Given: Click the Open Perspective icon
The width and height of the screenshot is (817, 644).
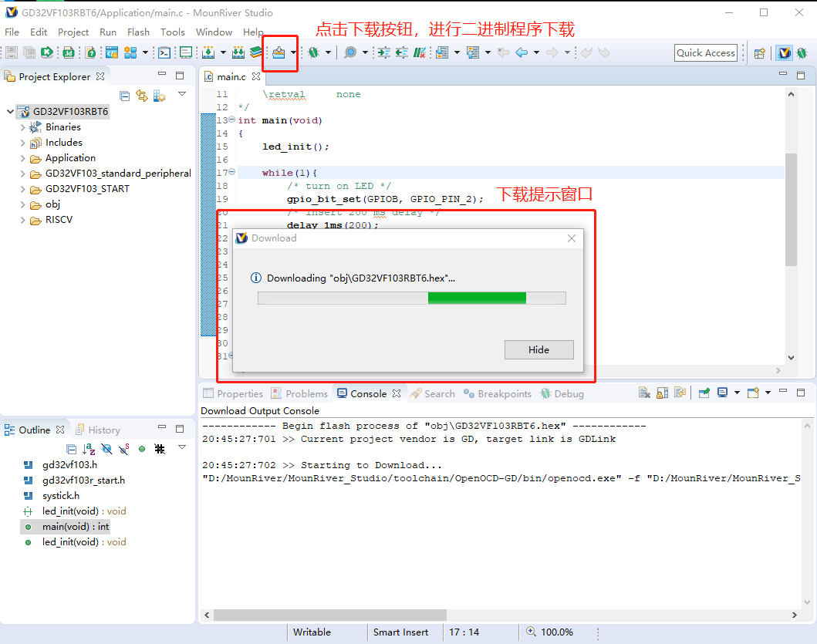Looking at the screenshot, I should click(x=760, y=52).
